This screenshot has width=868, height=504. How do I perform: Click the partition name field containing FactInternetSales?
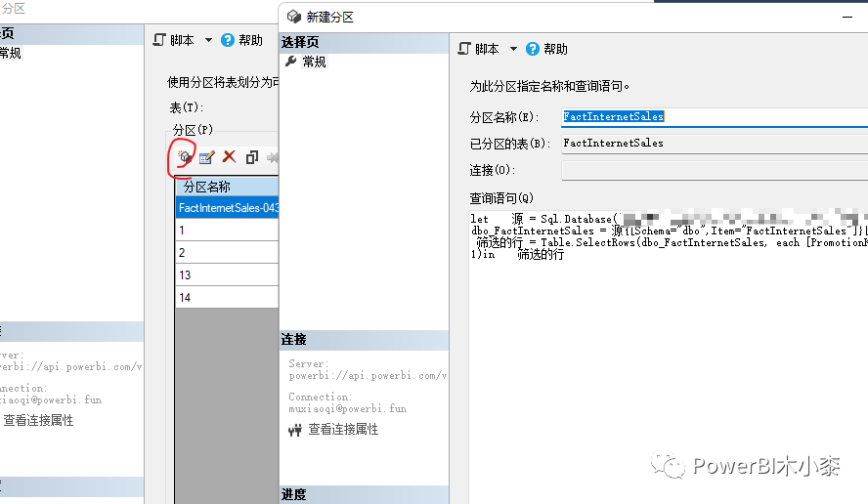715,117
